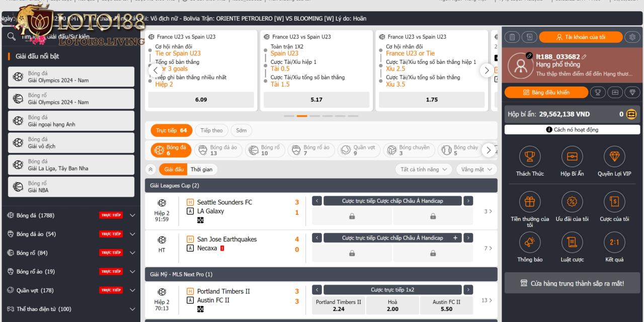This screenshot has height=322, width=644.
Task: Click the Thách Thức trophy icon
Action: 530,157
